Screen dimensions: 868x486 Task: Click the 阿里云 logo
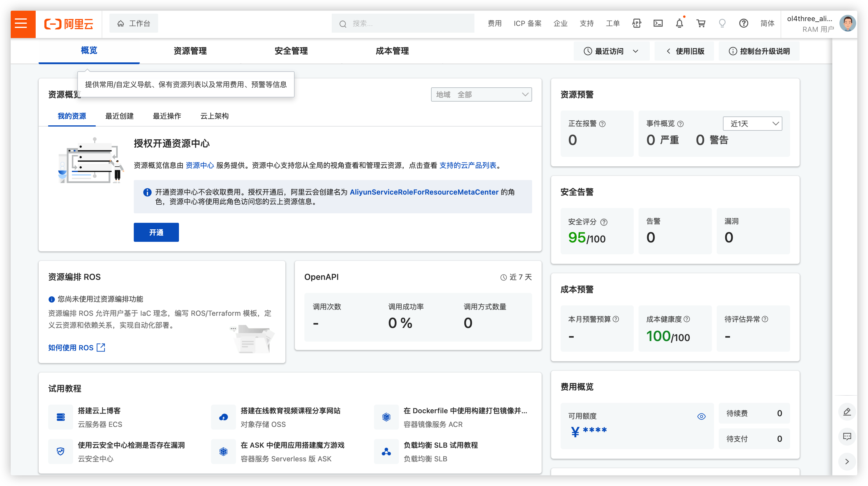point(68,24)
